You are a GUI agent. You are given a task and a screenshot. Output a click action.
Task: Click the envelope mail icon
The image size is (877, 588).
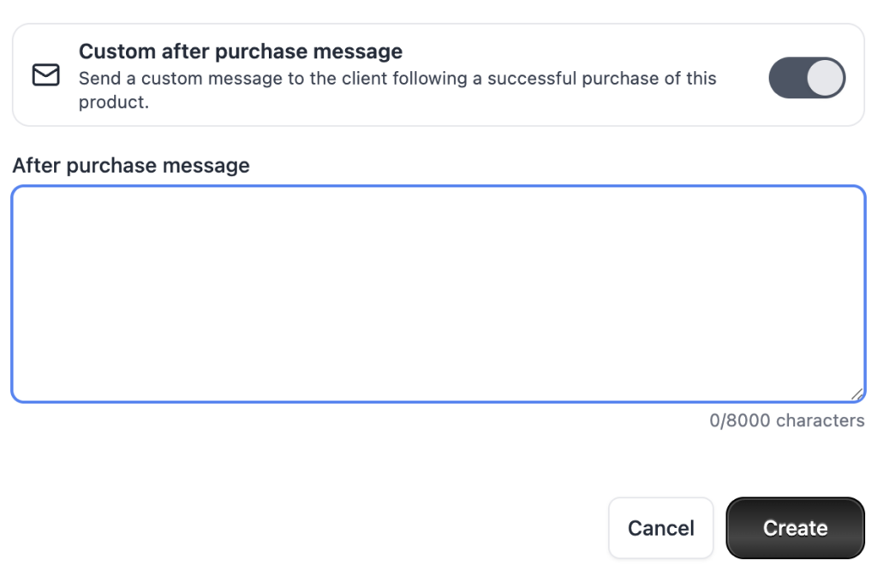click(x=45, y=76)
